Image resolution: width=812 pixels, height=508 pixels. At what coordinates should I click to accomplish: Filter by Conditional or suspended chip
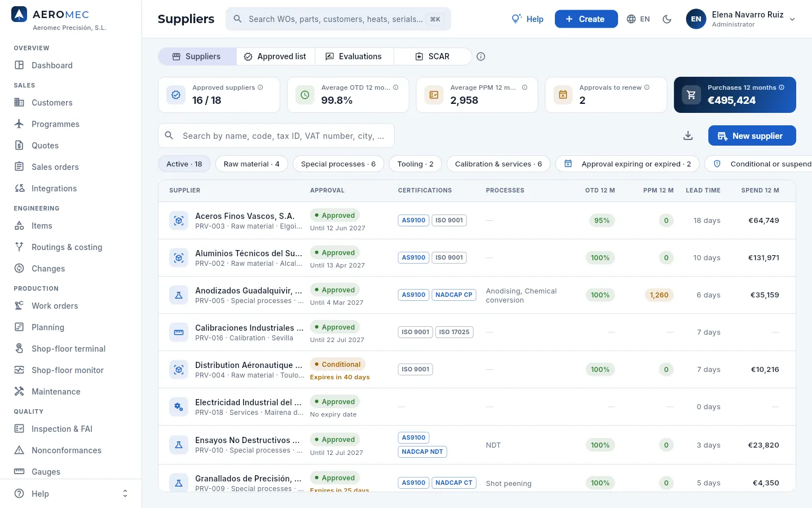[x=758, y=164]
